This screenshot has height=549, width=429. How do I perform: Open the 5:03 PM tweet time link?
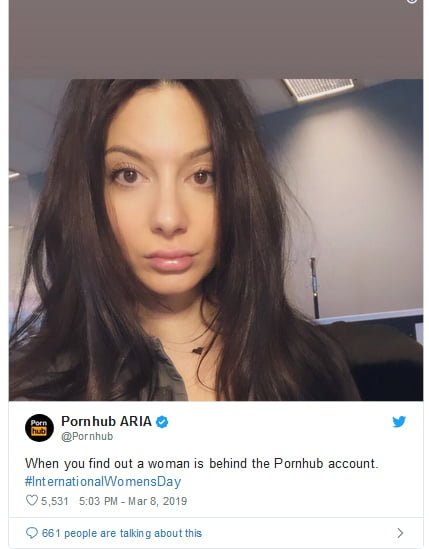pyautogui.click(x=98, y=501)
